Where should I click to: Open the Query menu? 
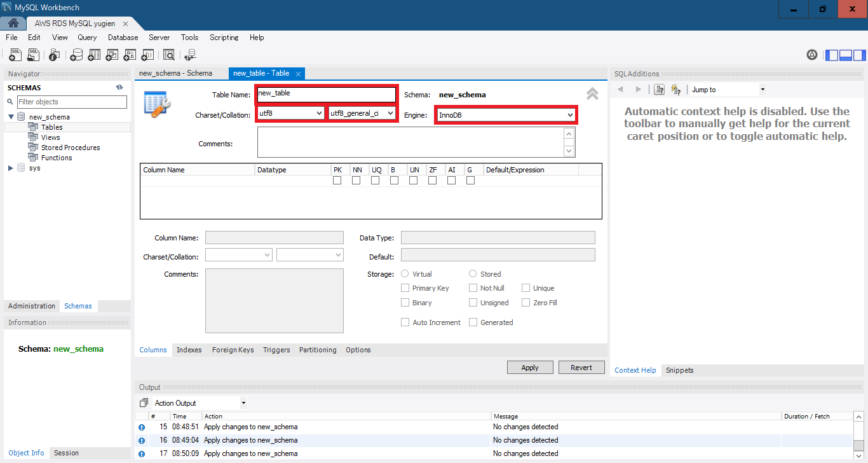pyautogui.click(x=87, y=38)
